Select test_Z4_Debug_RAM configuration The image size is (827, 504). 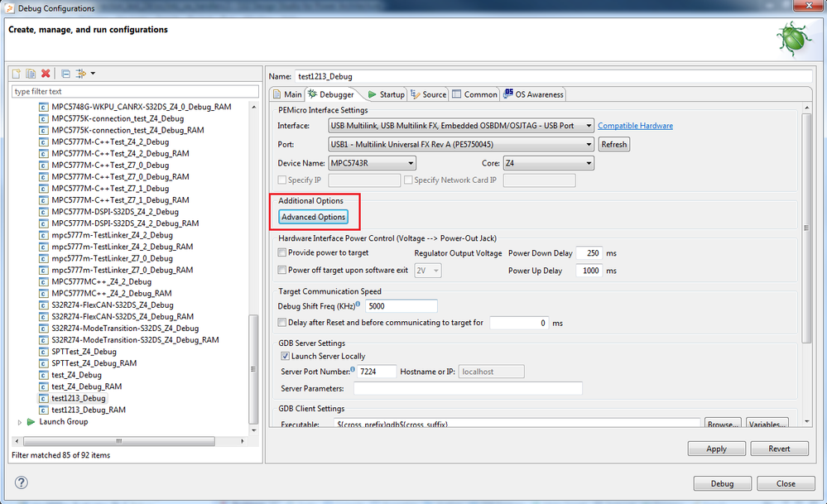coord(86,386)
